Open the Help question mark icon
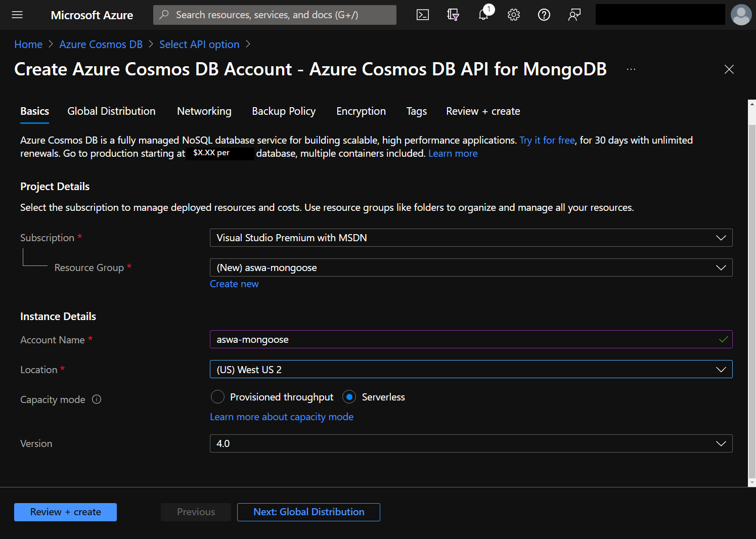This screenshot has height=539, width=756. [x=544, y=15]
